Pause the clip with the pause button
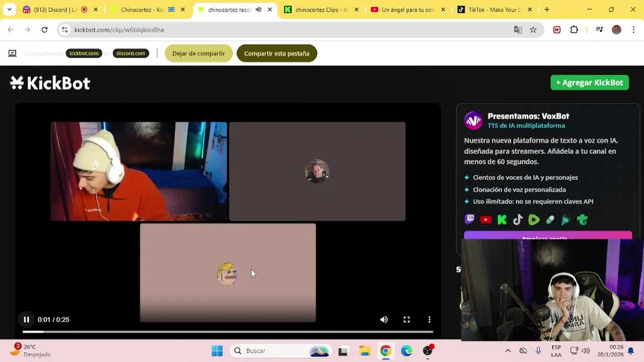This screenshot has width=644, height=362. [x=27, y=319]
